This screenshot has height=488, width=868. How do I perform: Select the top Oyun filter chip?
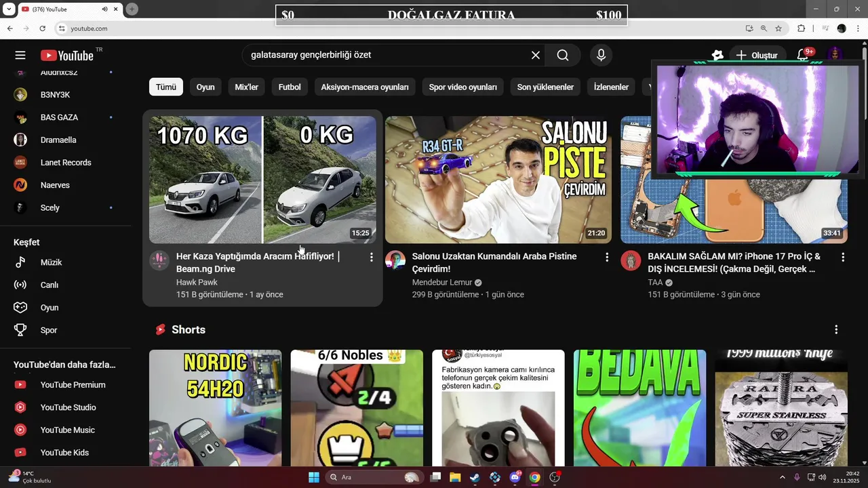(205, 87)
